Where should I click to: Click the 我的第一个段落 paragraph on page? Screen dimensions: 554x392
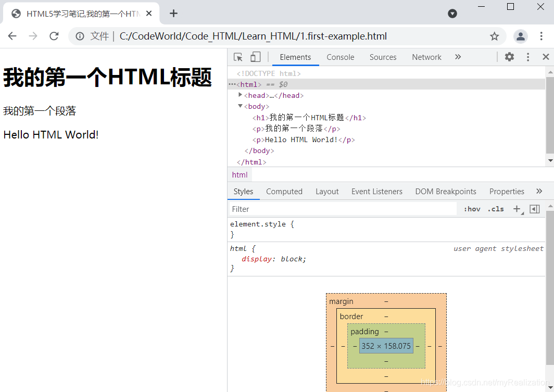point(40,111)
